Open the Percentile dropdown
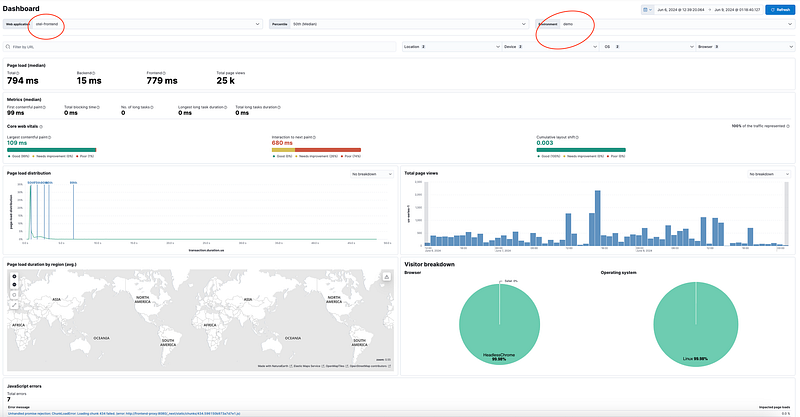Screen dimensions: 800x417 tap(399, 24)
